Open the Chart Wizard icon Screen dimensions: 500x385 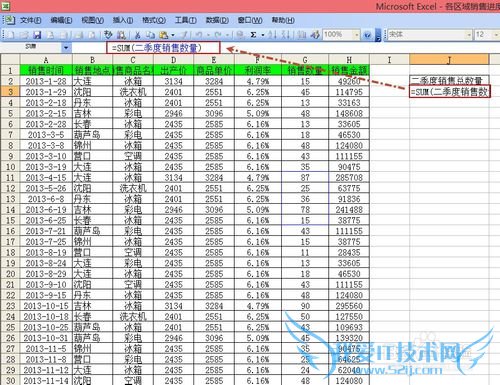tap(301, 35)
